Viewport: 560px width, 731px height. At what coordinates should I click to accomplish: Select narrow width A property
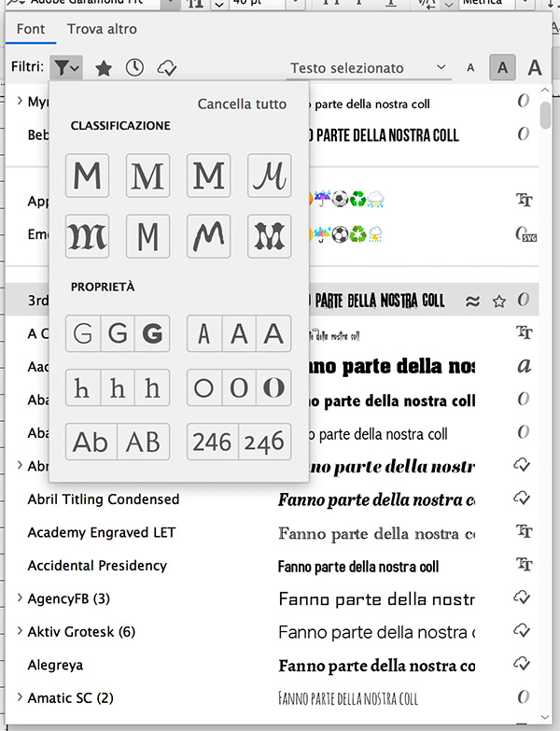click(x=204, y=333)
